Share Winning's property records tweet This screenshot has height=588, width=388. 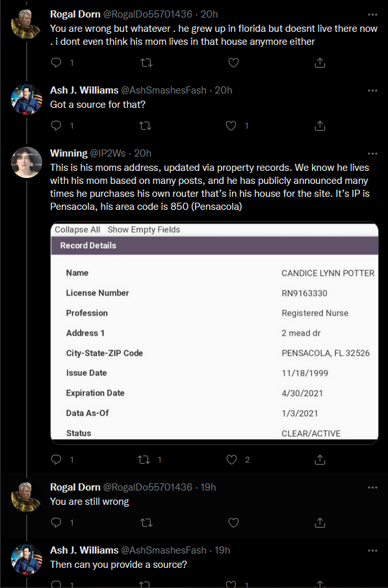click(320, 459)
